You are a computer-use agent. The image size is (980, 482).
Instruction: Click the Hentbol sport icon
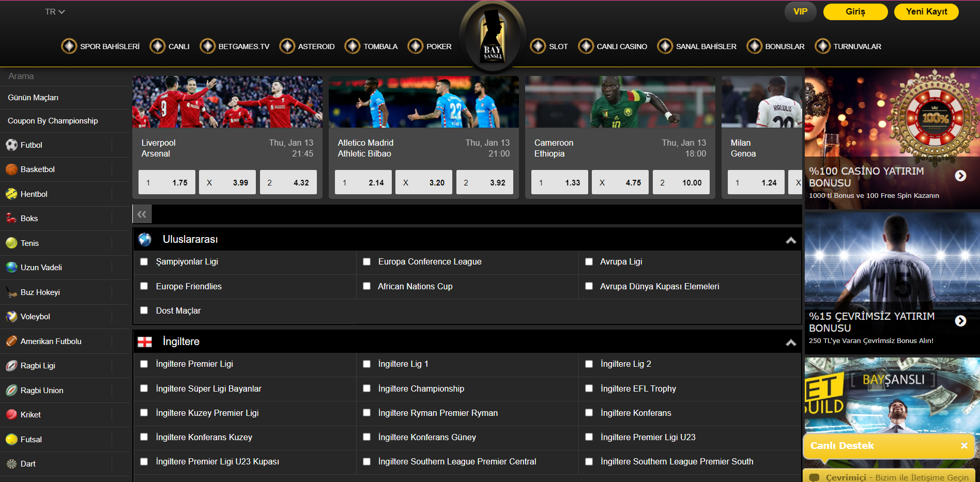[11, 194]
